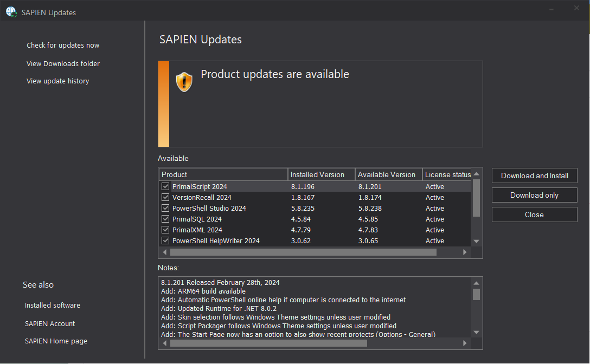This screenshot has width=590, height=364.
Task: Open Installed software link
Action: click(52, 305)
